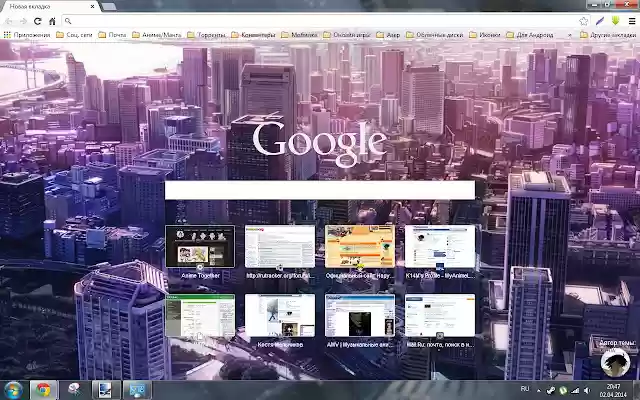Open the network signal tray icon
The height and width of the screenshot is (400, 640).
pos(576,391)
